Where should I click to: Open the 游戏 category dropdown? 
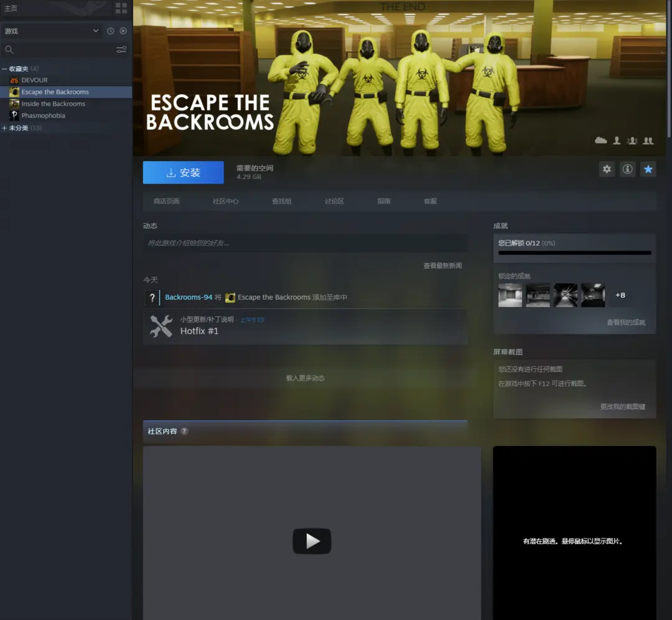[x=52, y=31]
